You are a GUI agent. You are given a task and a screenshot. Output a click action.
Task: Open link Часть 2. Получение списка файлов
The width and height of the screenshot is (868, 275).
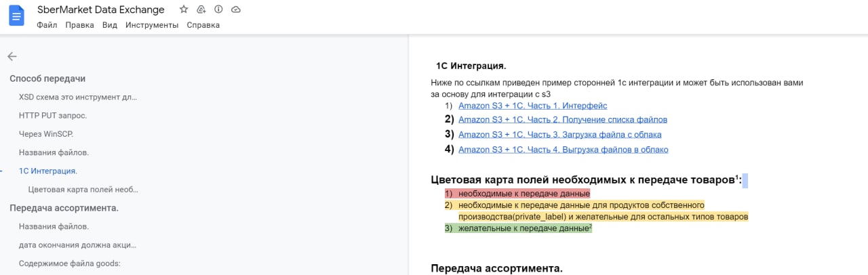[563, 119]
